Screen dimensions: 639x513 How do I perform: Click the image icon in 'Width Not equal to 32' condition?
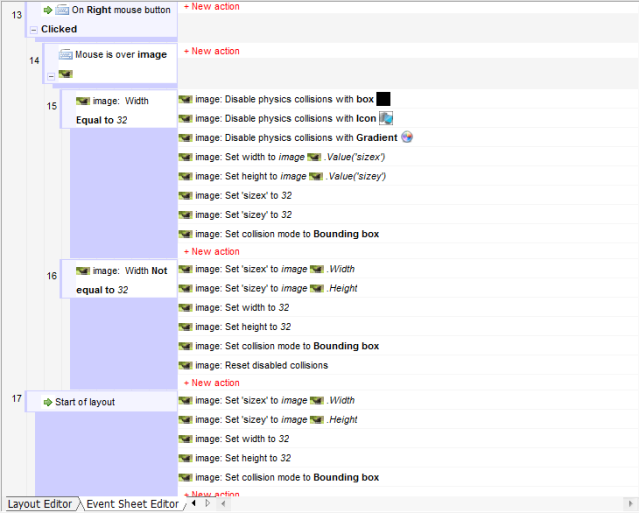pos(83,271)
